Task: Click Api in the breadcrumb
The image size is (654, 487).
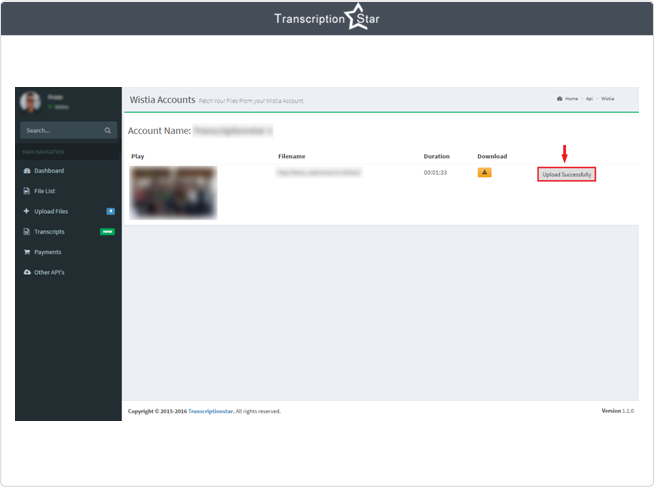Action: 589,99
